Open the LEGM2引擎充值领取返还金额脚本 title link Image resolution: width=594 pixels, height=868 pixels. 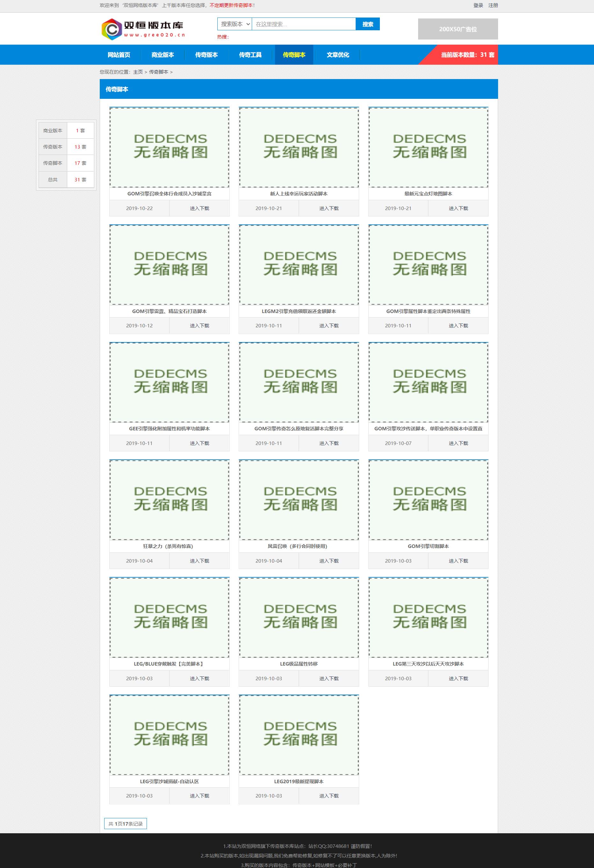point(299,311)
